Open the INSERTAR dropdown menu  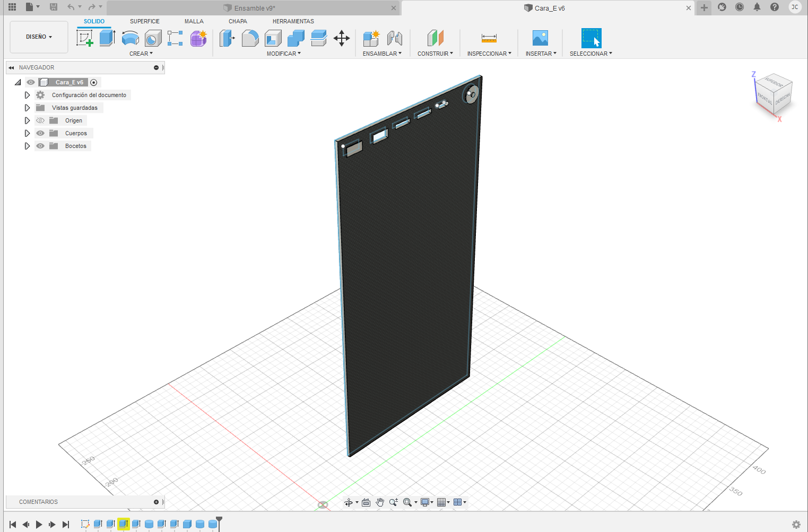click(541, 54)
